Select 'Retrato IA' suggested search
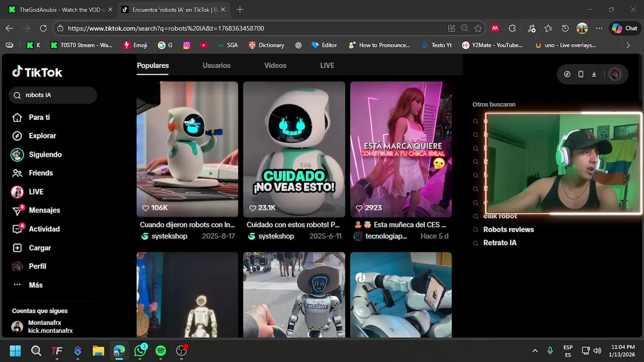The image size is (644, 362). (500, 243)
